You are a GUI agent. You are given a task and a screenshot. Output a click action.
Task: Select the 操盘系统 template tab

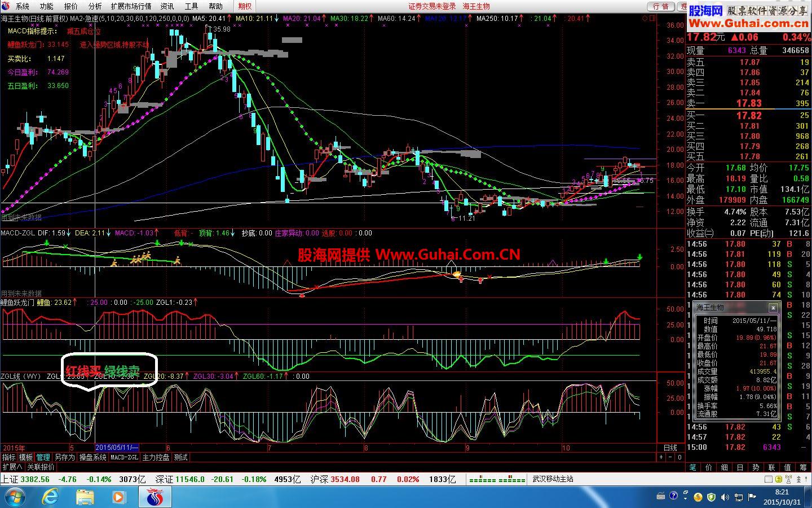tap(92, 457)
